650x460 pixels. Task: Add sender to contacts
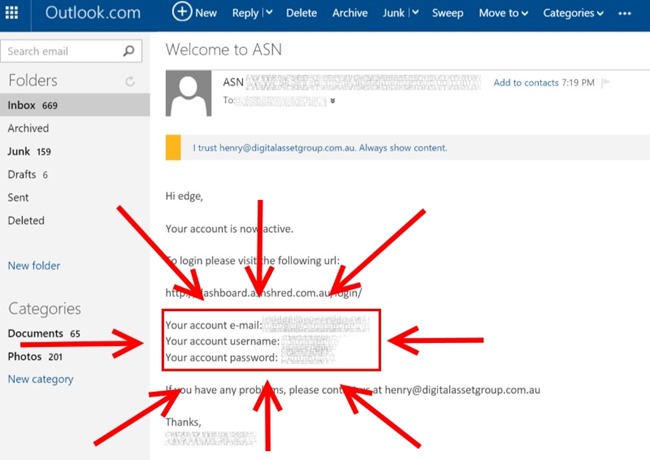coord(526,82)
